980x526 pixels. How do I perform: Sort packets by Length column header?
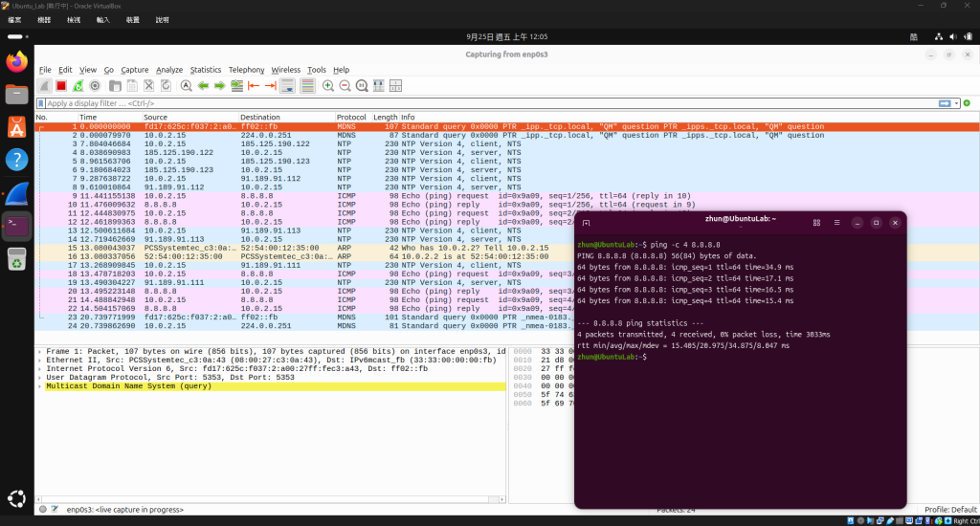(x=385, y=117)
